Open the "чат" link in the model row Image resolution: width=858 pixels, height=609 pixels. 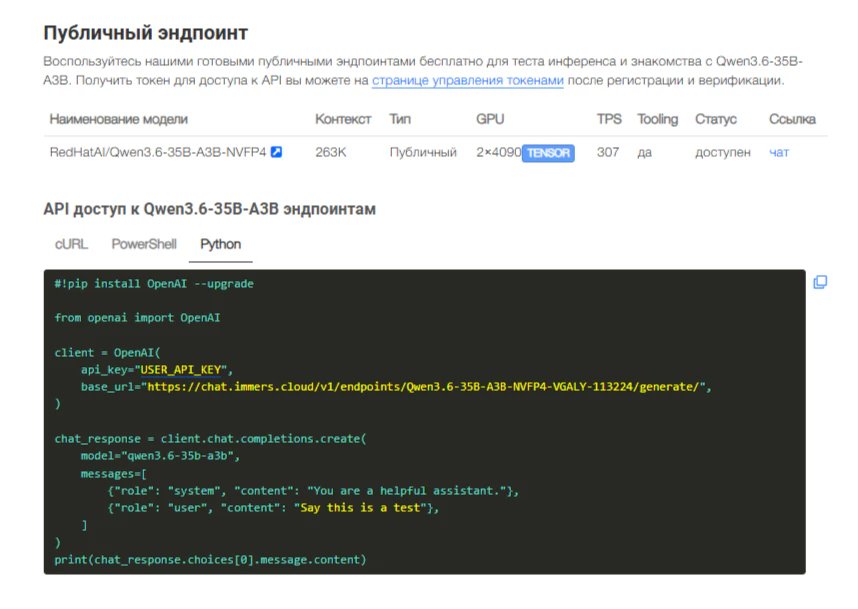tap(779, 152)
